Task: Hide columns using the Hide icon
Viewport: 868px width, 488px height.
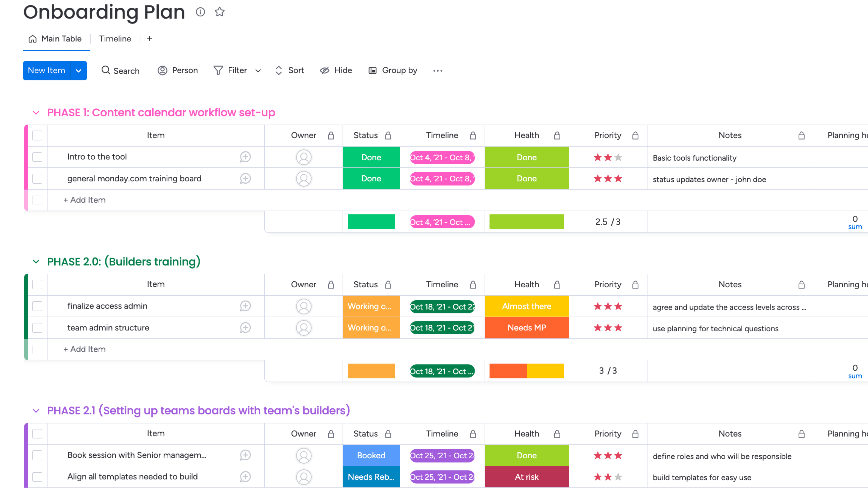Action: pyautogui.click(x=336, y=71)
